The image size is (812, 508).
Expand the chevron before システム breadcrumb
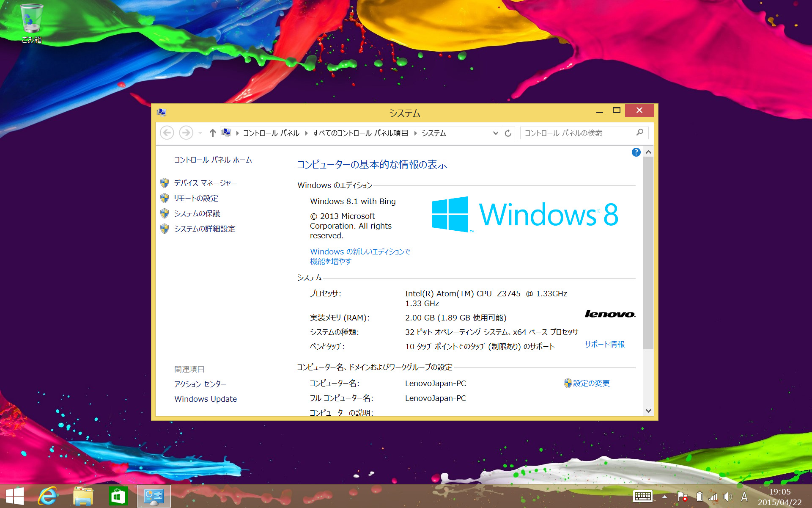coord(415,133)
